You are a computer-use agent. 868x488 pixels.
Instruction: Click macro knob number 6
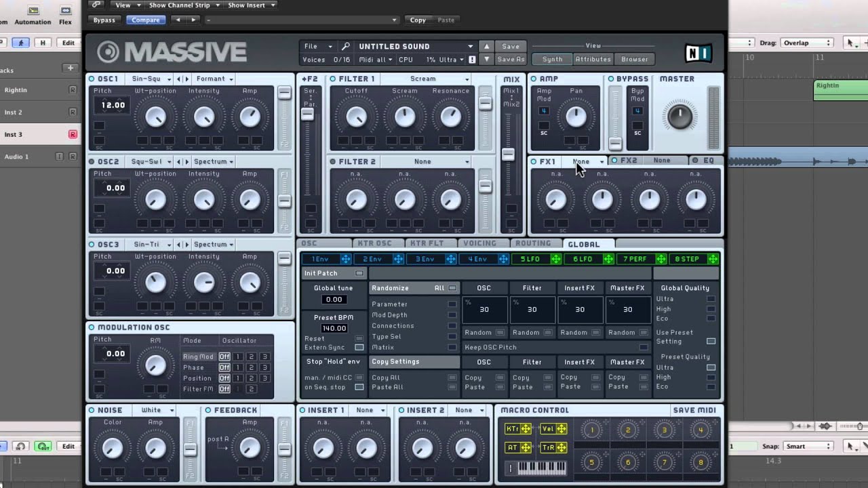coord(628,462)
